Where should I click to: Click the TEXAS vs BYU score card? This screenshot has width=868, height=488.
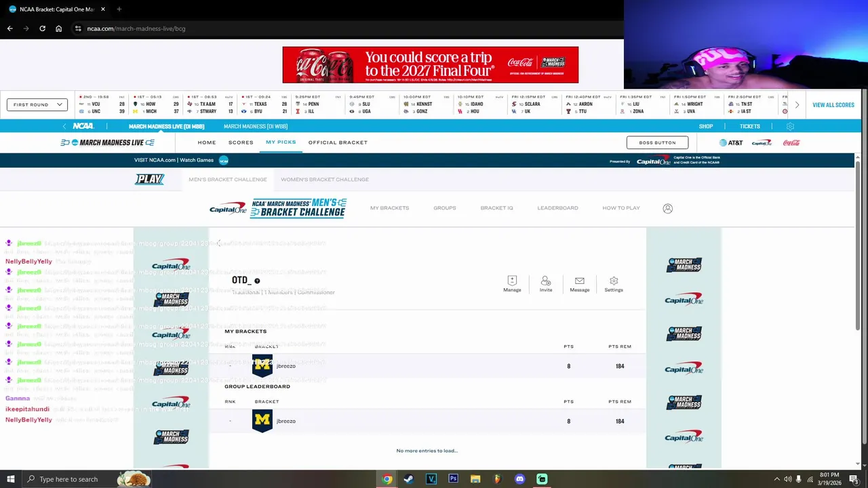pyautogui.click(x=264, y=104)
